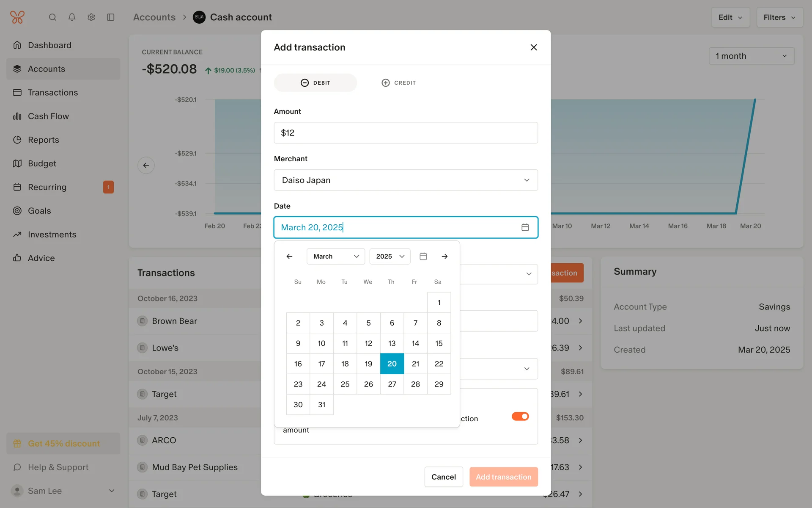Select the Debit transaction type
Screen dimensions: 812x508
point(315,83)
